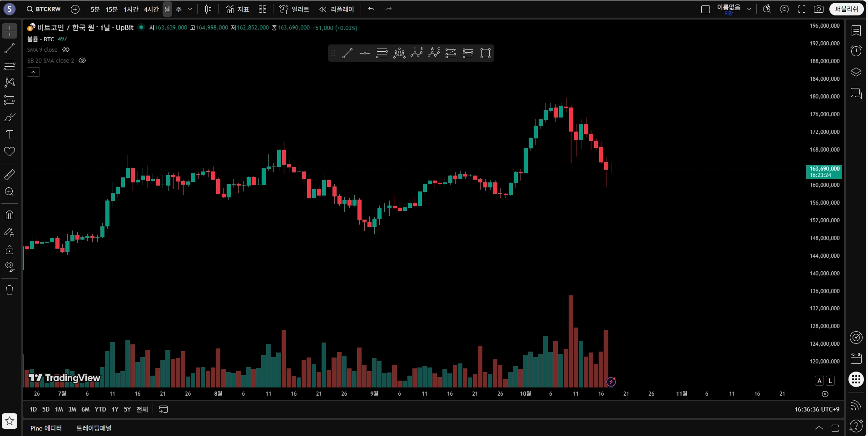Select the ruler measure tool

10,175
